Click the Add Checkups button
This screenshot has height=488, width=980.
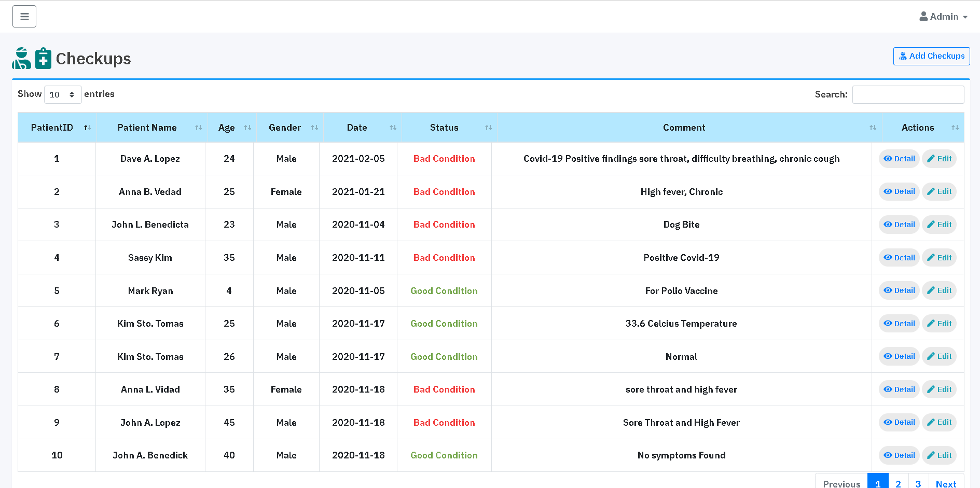[931, 55]
